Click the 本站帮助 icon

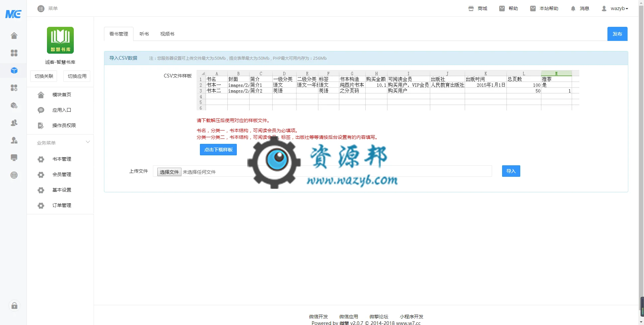(x=533, y=8)
